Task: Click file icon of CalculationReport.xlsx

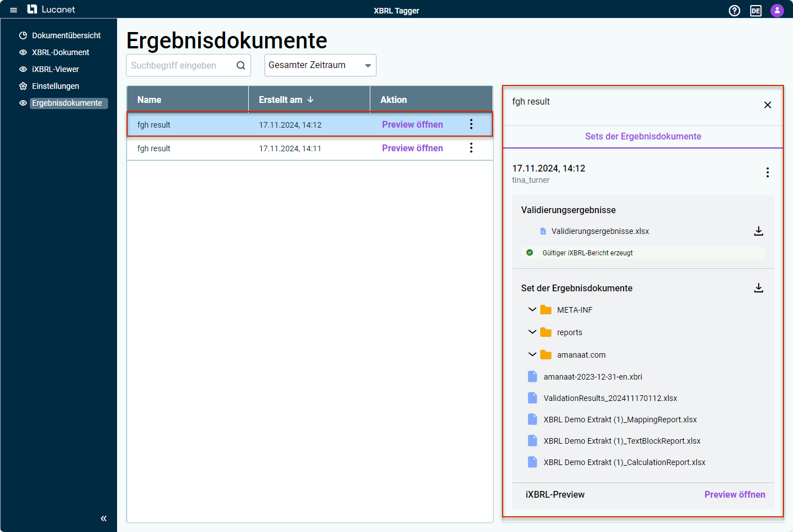Action: [x=532, y=462]
